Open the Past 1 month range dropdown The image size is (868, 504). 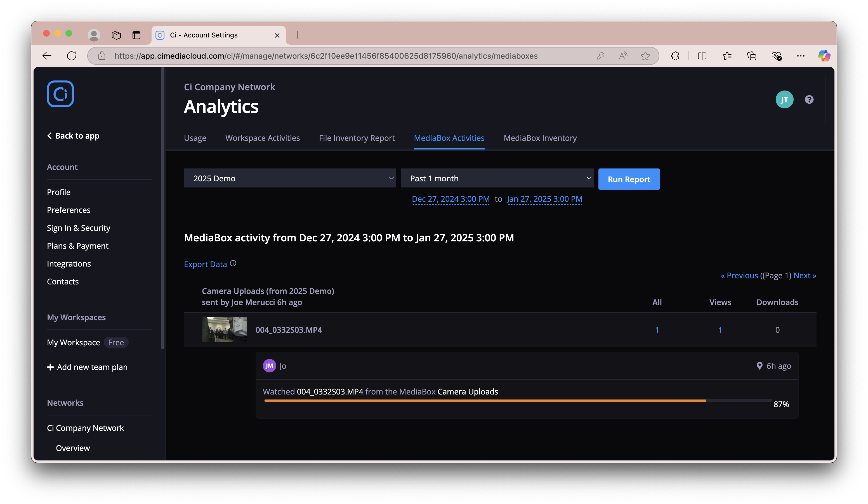point(497,178)
